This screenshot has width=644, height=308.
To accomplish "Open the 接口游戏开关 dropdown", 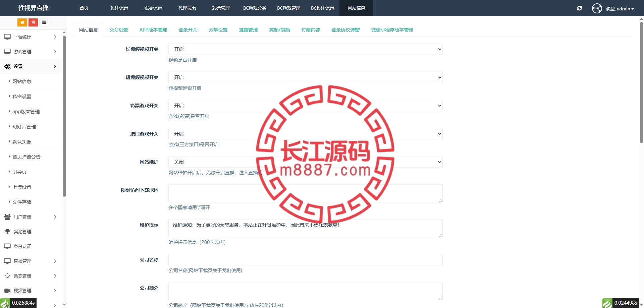I will pos(305,134).
